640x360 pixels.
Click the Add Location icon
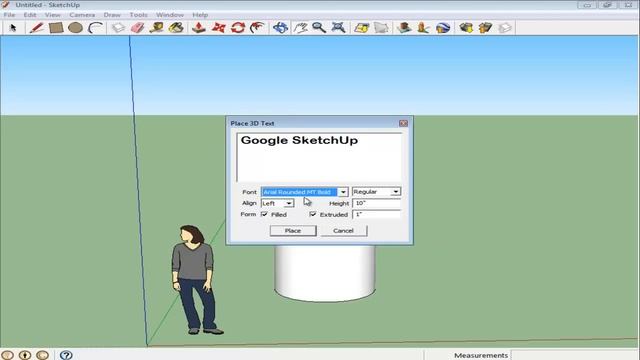pyautogui.click(x=362, y=28)
